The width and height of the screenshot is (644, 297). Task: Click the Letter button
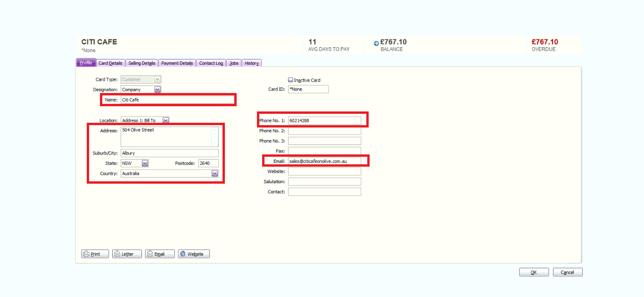(127, 254)
